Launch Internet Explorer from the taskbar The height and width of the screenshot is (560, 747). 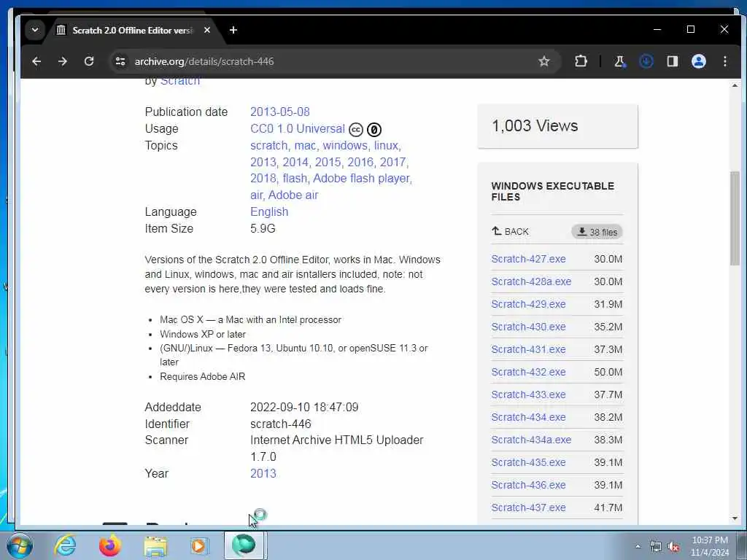click(x=65, y=545)
